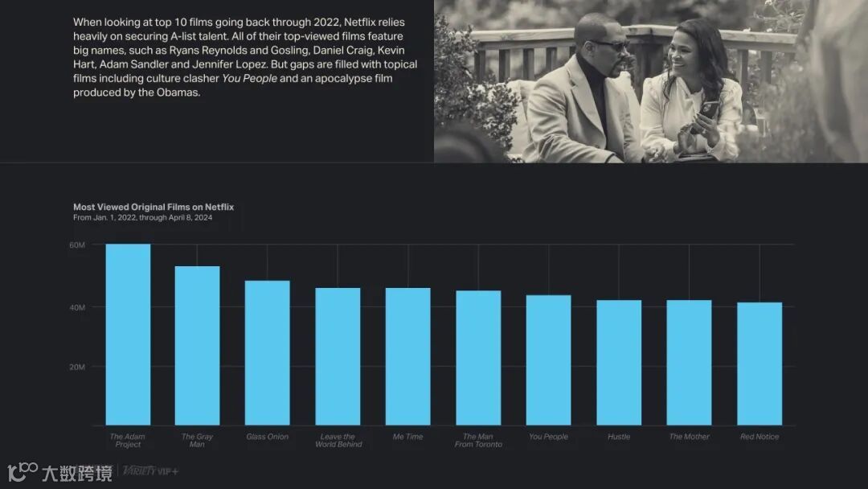Image resolution: width=868 pixels, height=489 pixels.
Task: Click the You People bar
Action: tap(549, 360)
